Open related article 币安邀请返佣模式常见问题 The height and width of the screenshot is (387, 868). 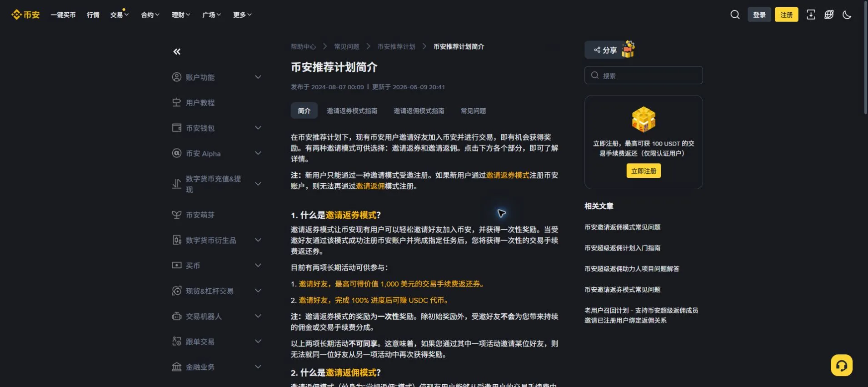(623, 227)
